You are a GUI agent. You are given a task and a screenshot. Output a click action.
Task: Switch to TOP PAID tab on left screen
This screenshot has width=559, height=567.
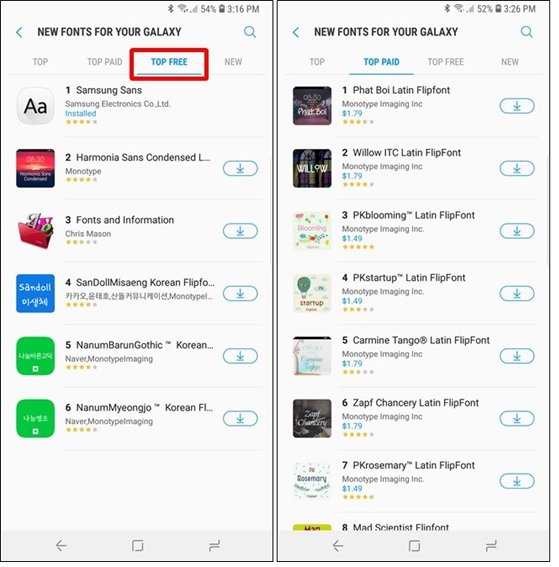pyautogui.click(x=105, y=62)
